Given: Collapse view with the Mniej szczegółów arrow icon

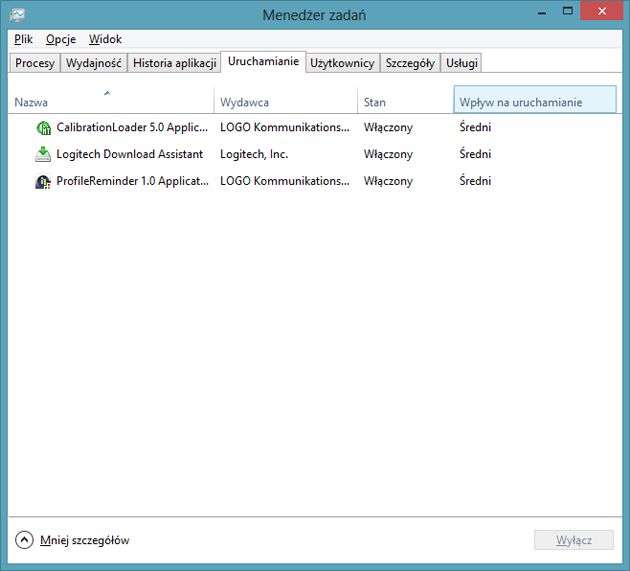Looking at the screenshot, I should [24, 540].
